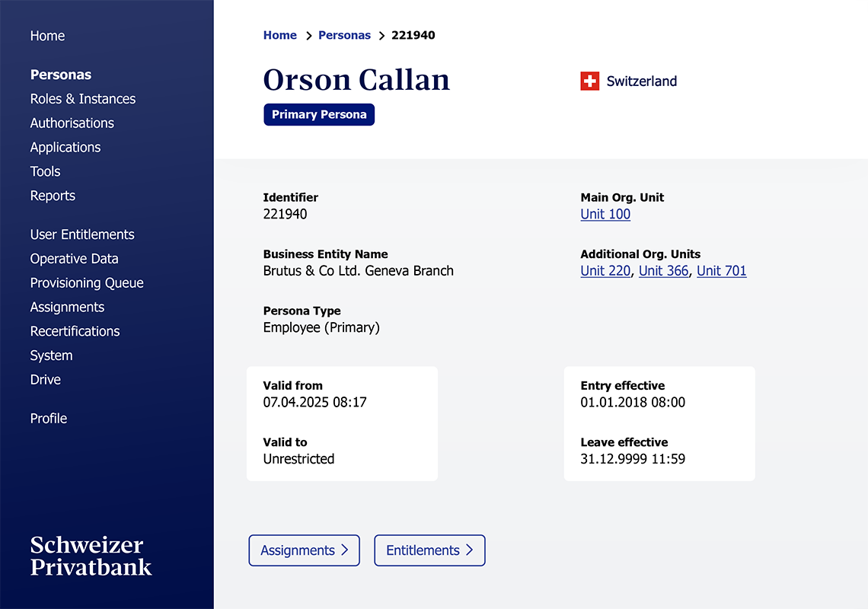This screenshot has height=609, width=868.
Task: Go to User Entitlements
Action: [81, 234]
